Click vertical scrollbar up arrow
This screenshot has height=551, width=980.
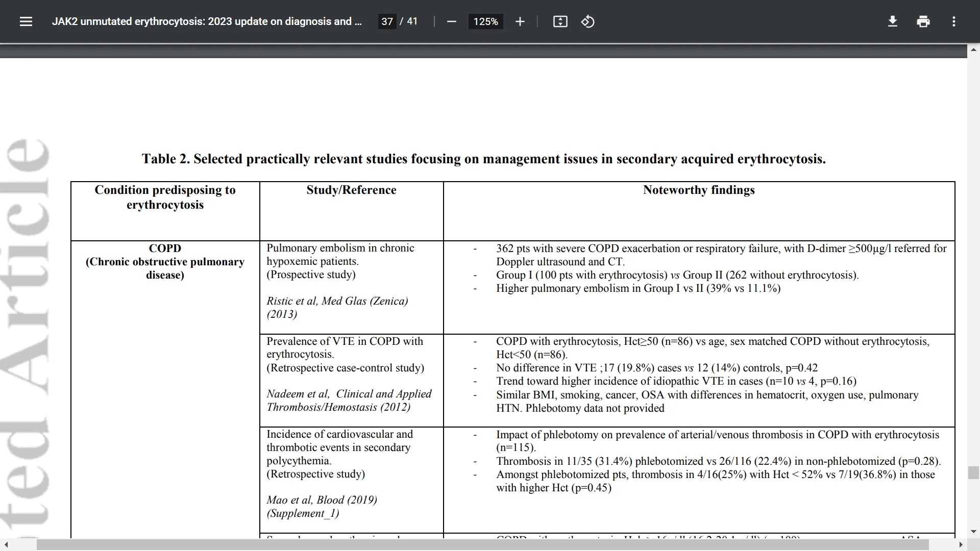coord(973,50)
